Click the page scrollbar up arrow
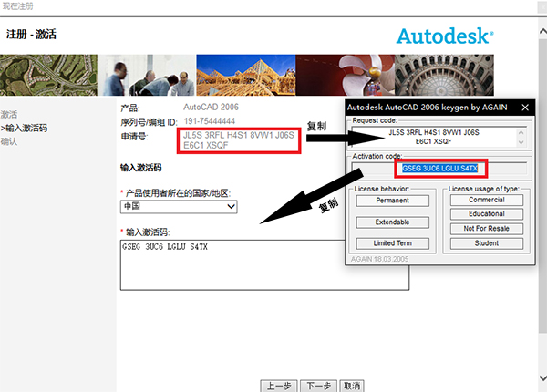Viewport: 547px width, 392px height. click(542, 31)
